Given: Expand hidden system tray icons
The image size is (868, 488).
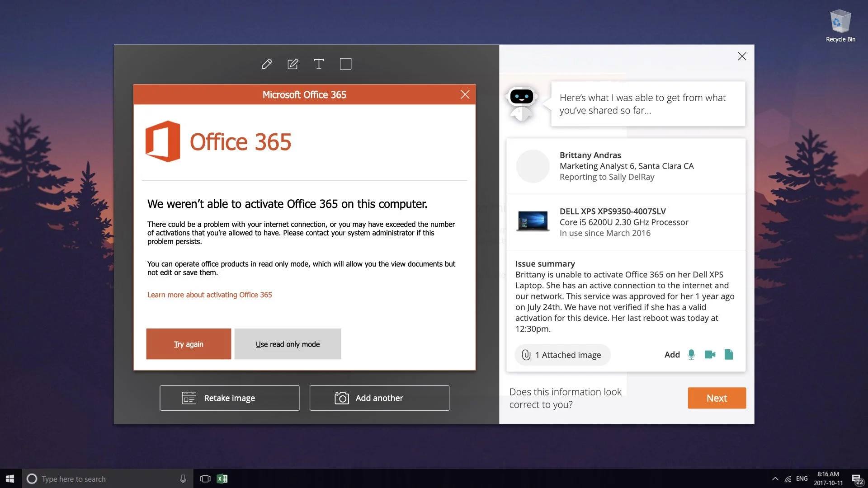Looking at the screenshot, I should click(x=775, y=479).
